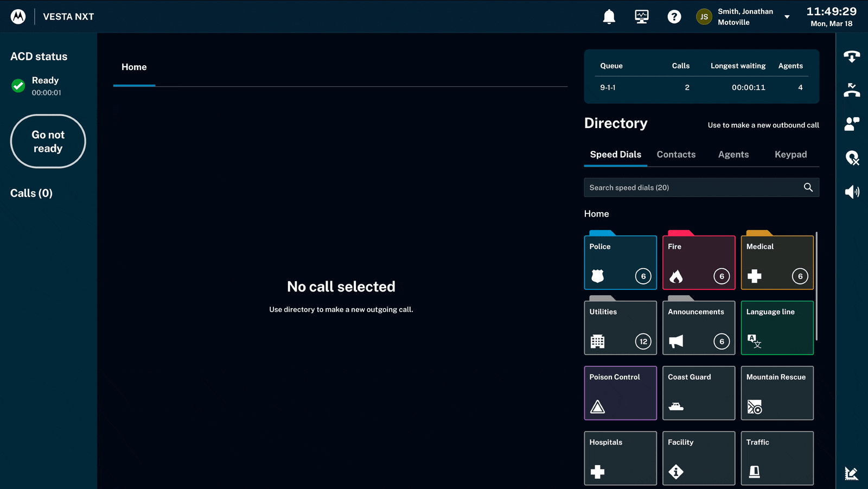Screen dimensions: 868x489
Task: Click the magnifier icon in speed dial search
Action: coord(808,187)
